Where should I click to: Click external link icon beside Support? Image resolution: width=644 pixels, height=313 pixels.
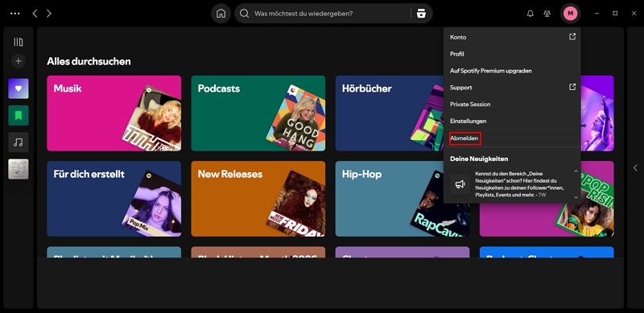coord(572,87)
